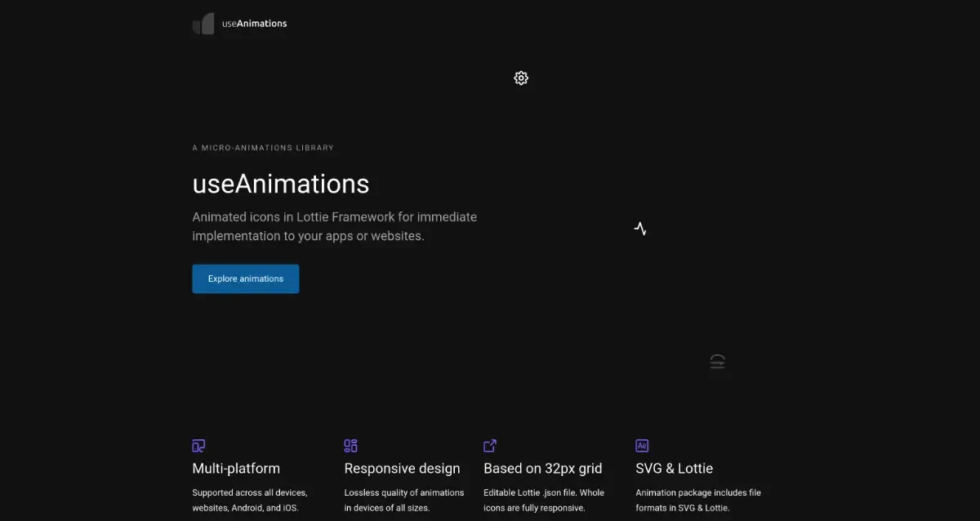980x521 pixels.
Task: Open the Multi-platform feature heading
Action: (x=236, y=469)
